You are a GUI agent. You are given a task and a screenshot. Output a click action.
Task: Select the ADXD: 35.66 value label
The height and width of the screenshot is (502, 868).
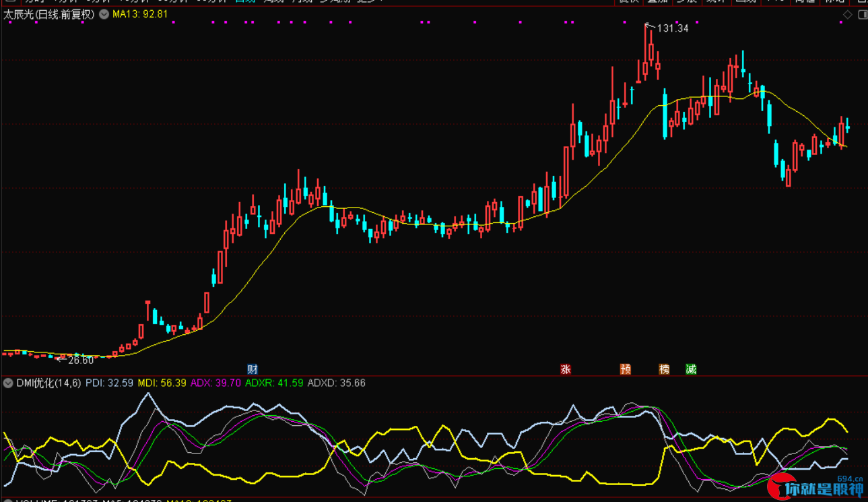click(336, 383)
